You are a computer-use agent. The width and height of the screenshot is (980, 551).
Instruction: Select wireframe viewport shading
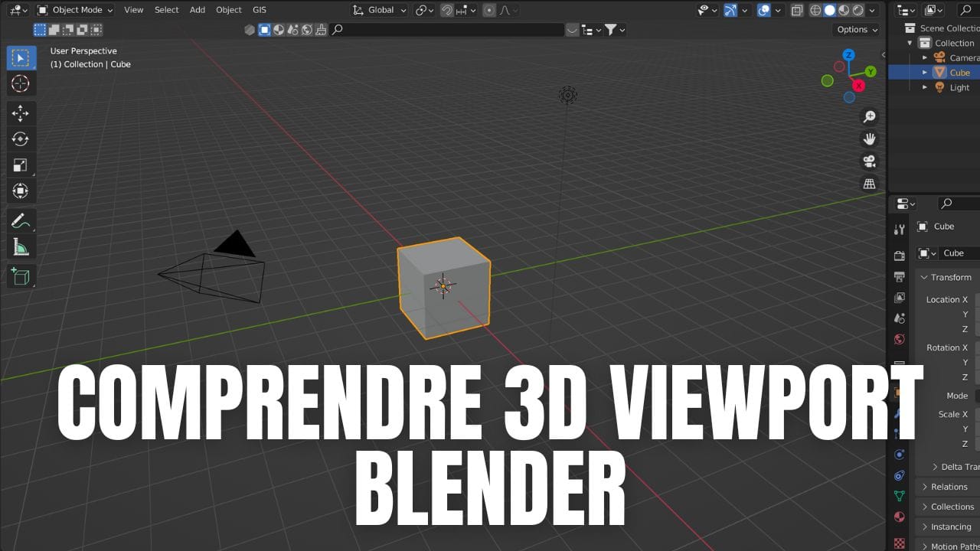click(x=815, y=10)
